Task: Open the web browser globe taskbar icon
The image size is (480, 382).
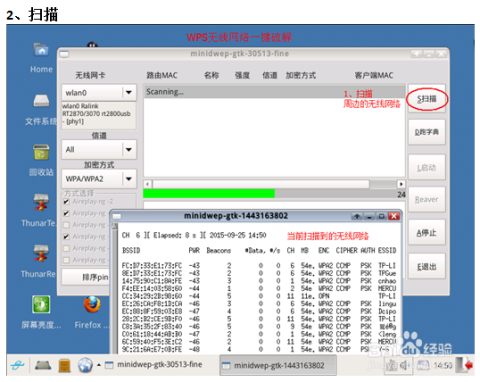Action: pos(85,365)
